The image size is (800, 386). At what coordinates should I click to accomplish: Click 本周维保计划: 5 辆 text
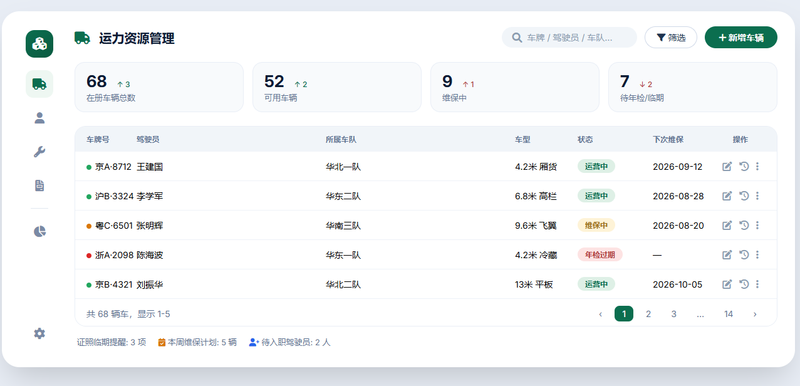click(x=202, y=343)
